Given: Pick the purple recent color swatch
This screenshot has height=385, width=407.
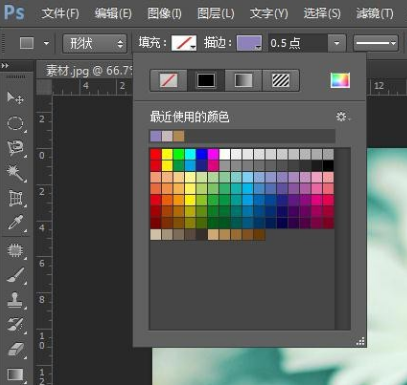Looking at the screenshot, I should click(156, 136).
